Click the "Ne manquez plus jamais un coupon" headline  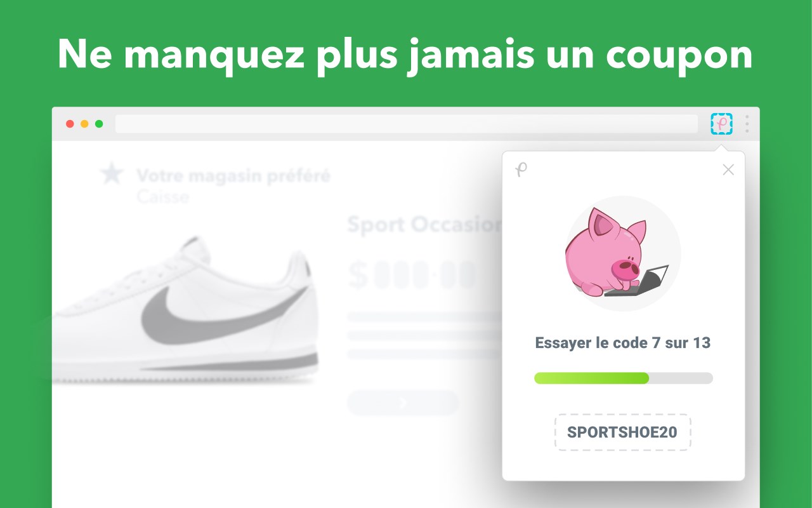tap(405, 55)
